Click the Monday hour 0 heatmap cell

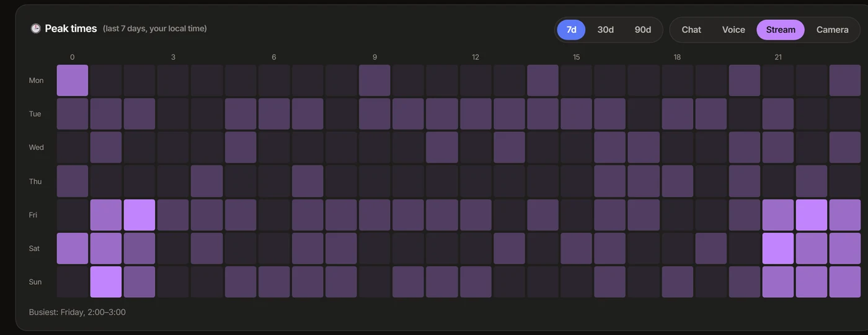tap(73, 80)
